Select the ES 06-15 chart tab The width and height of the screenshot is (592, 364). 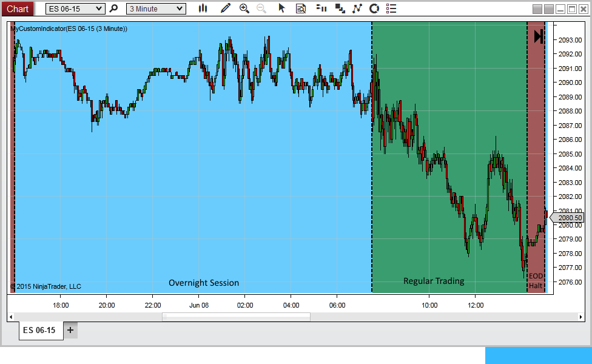pos(41,331)
